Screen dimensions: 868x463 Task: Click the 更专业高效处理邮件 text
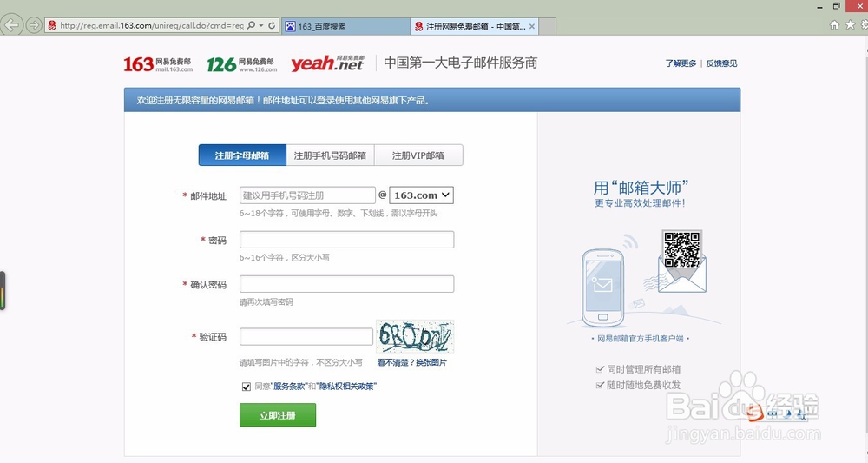click(x=640, y=203)
